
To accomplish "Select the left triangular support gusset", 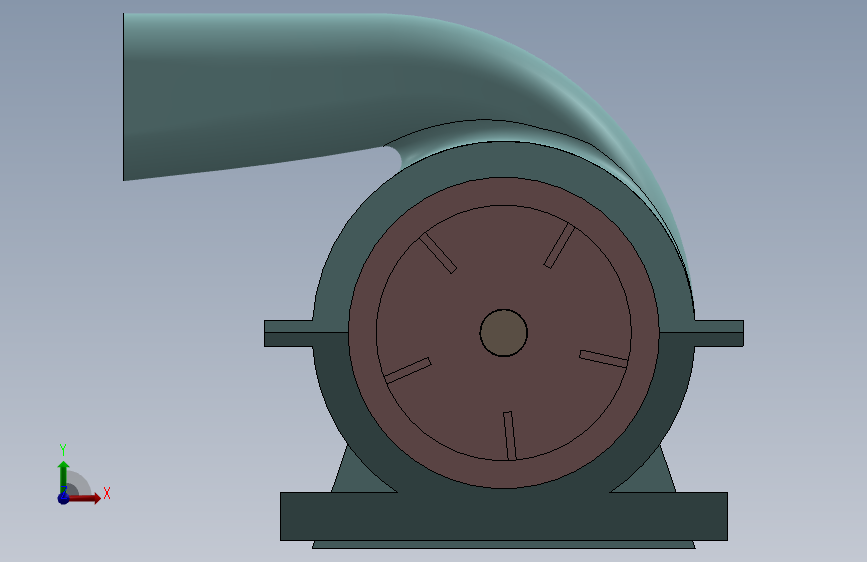I will (357, 476).
